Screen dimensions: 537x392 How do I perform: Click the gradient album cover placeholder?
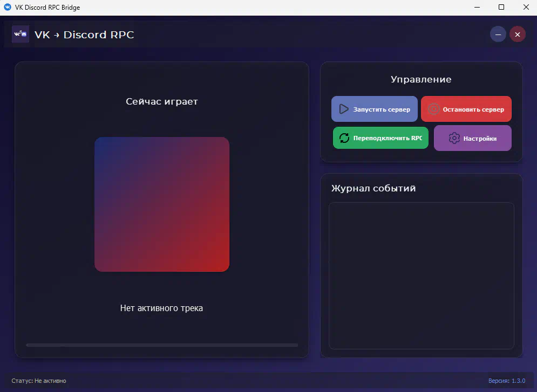(162, 204)
